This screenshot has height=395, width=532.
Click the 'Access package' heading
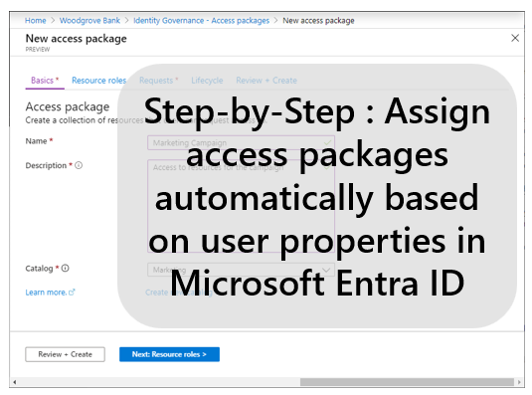coord(68,106)
